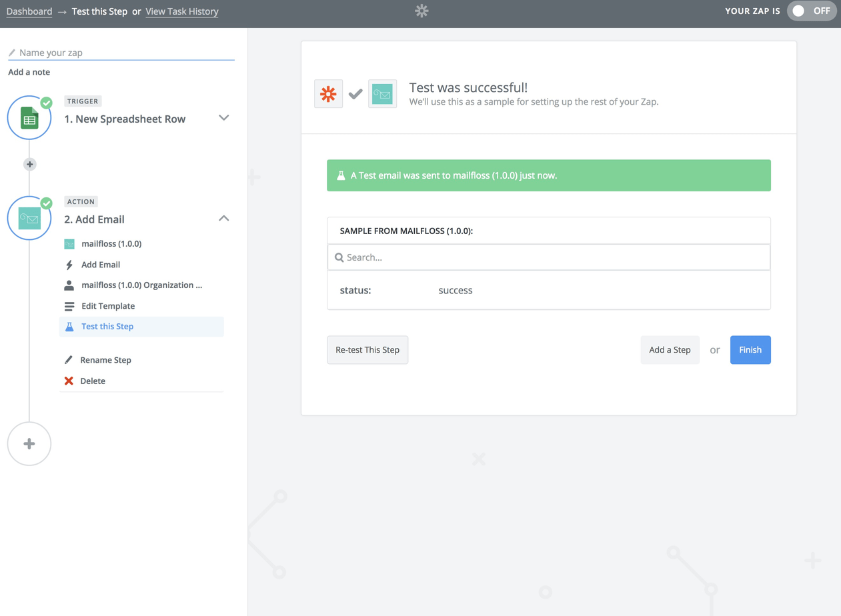This screenshot has height=616, width=841.
Task: Click the person icon beside Organization
Action: click(69, 285)
